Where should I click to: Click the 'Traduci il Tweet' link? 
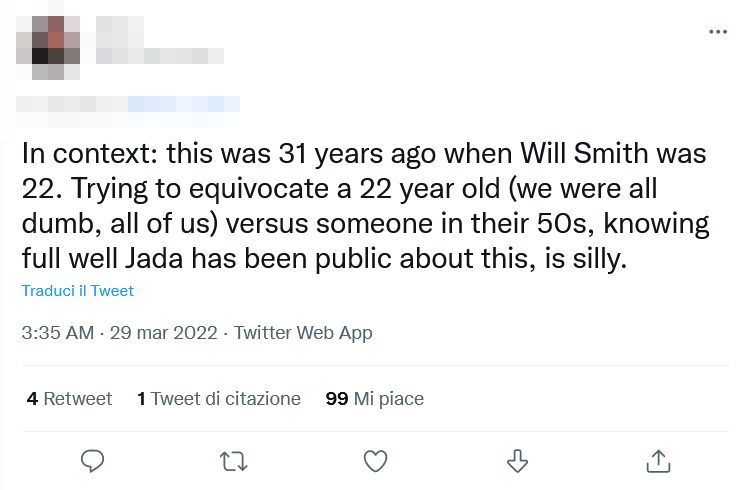pyautogui.click(x=77, y=291)
